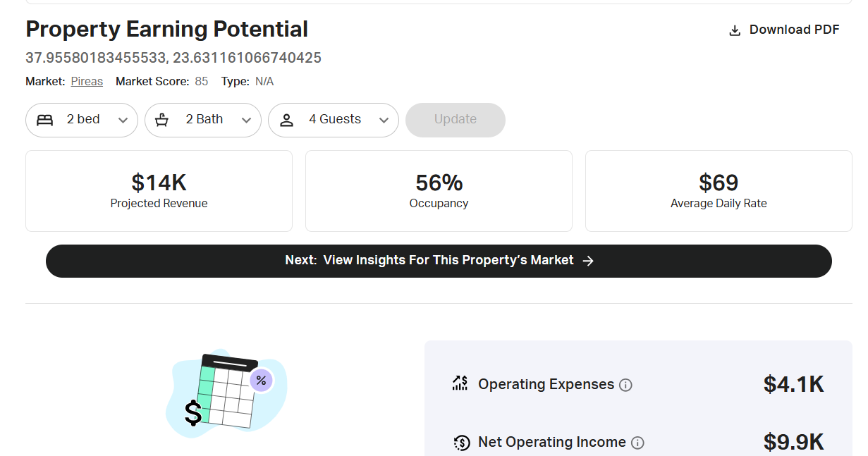Expand the 2 bed dropdown chevron
Viewport: 868px width, 456px height.
[123, 121]
